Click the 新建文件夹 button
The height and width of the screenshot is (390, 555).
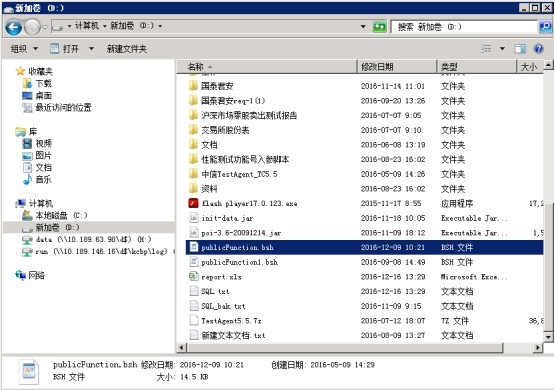(127, 49)
